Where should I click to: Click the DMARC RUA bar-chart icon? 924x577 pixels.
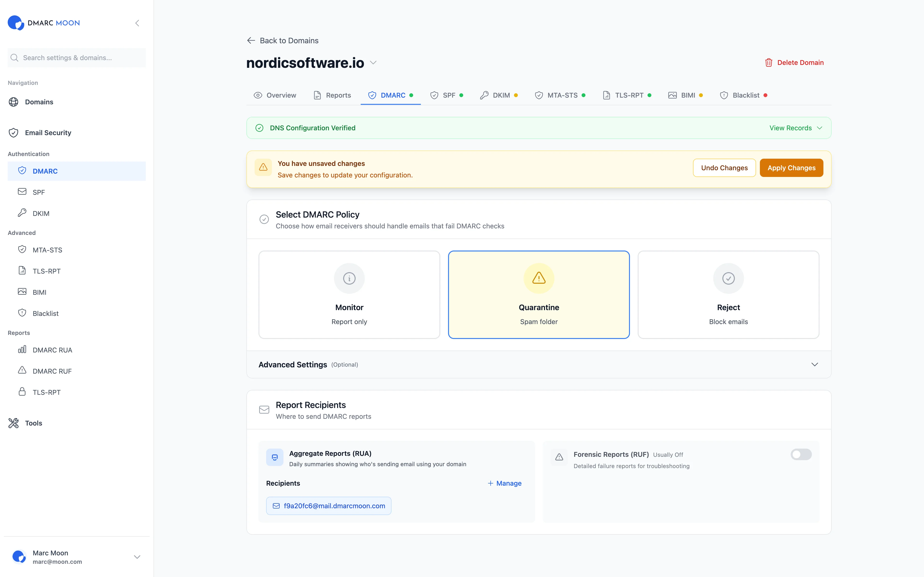click(22, 350)
